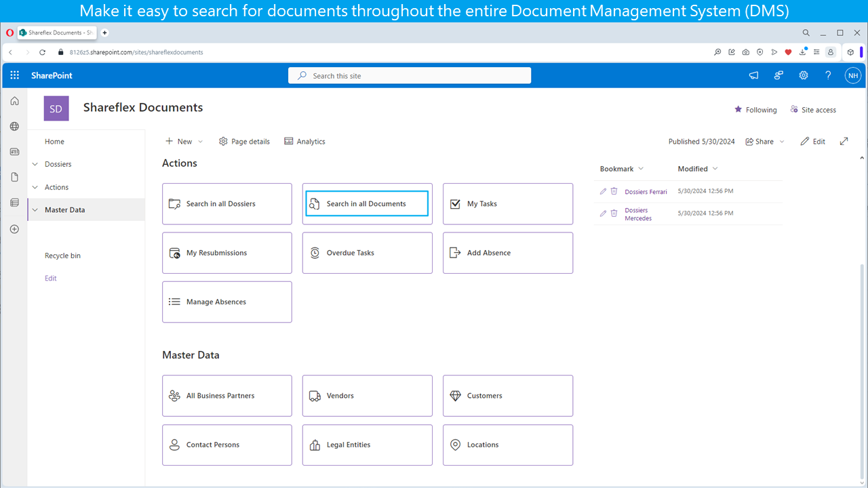The width and height of the screenshot is (868, 488).
Task: Open the news icon in left rail
Action: pyautogui.click(x=15, y=152)
